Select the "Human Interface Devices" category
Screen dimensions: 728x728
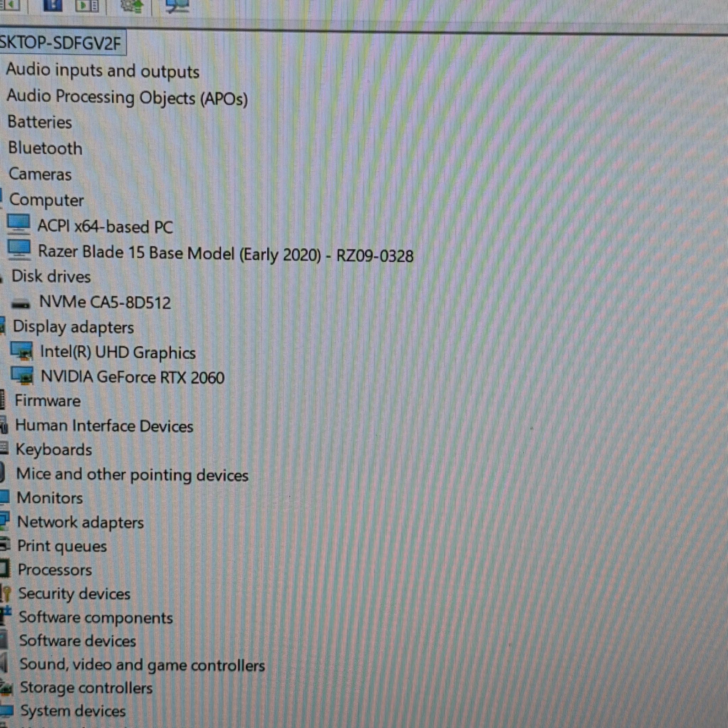[x=104, y=426]
